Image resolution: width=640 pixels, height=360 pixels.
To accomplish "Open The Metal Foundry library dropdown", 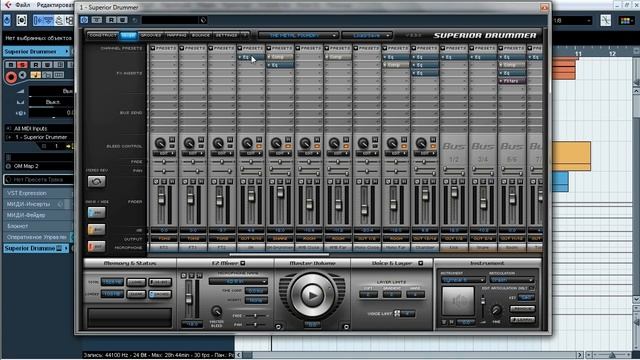I will (298, 36).
